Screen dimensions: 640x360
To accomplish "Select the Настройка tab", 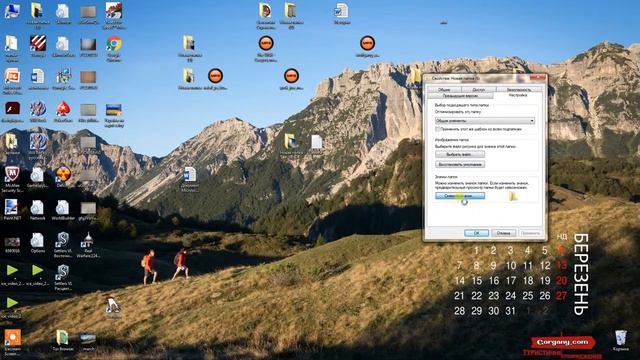I will click(518, 95).
